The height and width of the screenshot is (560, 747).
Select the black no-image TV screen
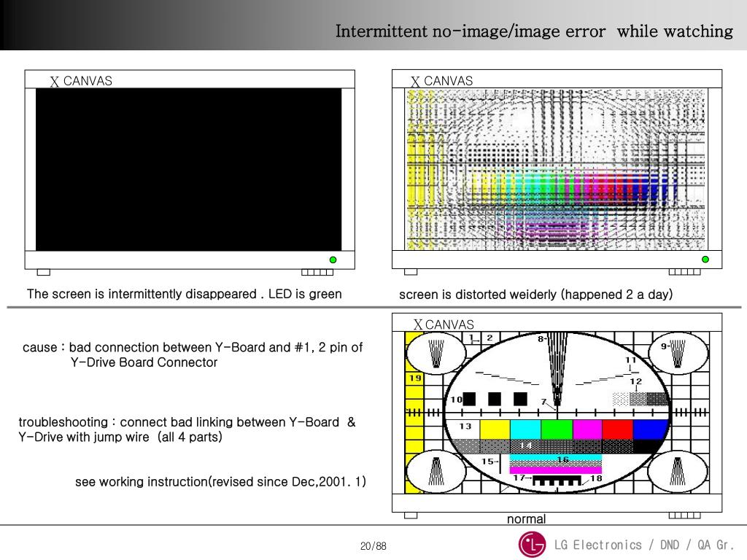189,169
